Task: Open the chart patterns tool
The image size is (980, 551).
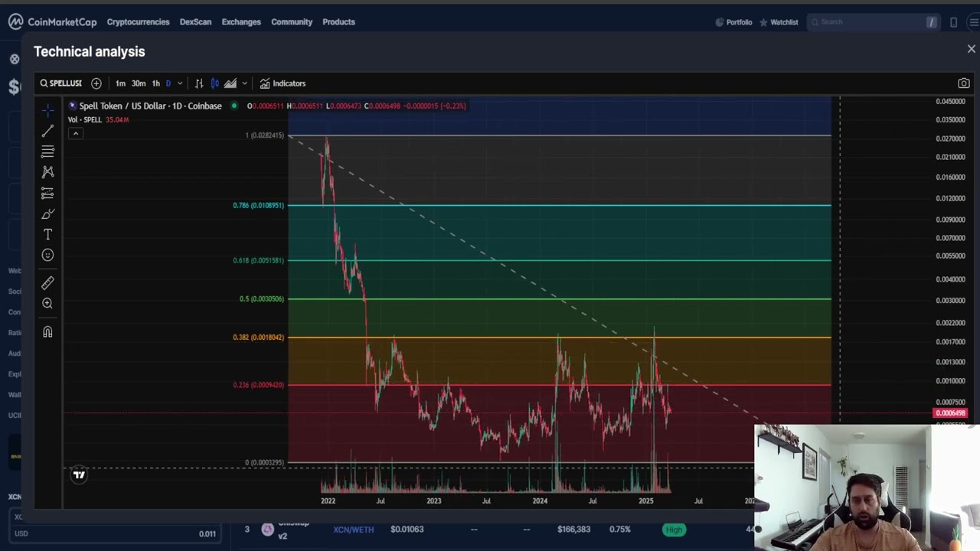Action: (47, 172)
